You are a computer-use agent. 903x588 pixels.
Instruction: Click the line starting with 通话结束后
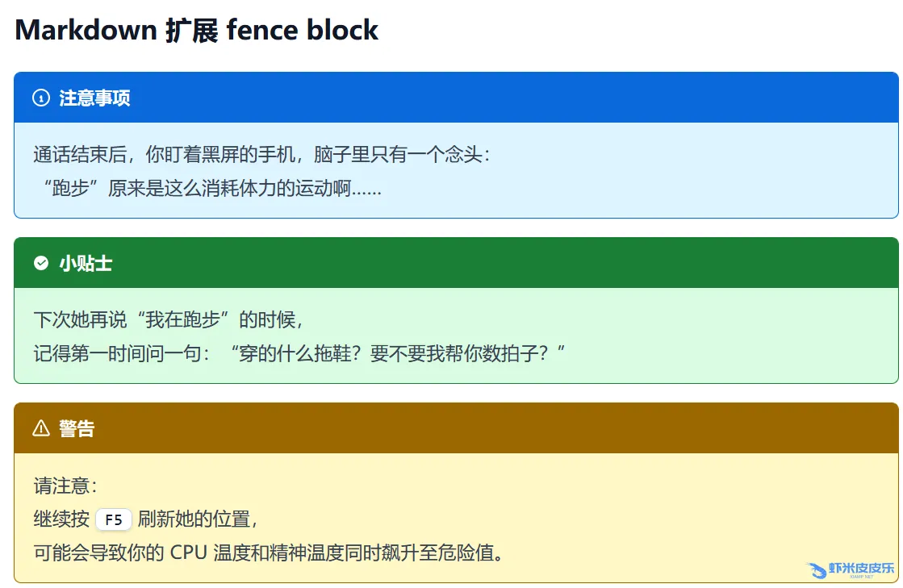(261, 154)
